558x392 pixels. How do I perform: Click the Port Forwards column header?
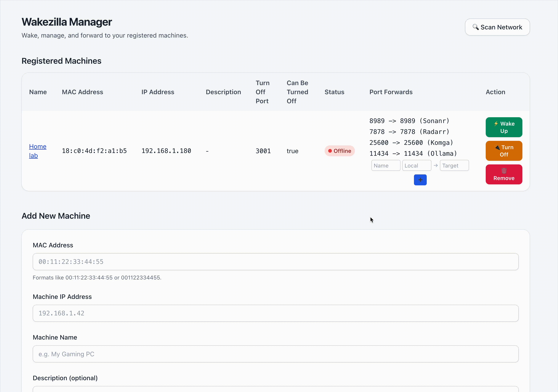coord(391,92)
